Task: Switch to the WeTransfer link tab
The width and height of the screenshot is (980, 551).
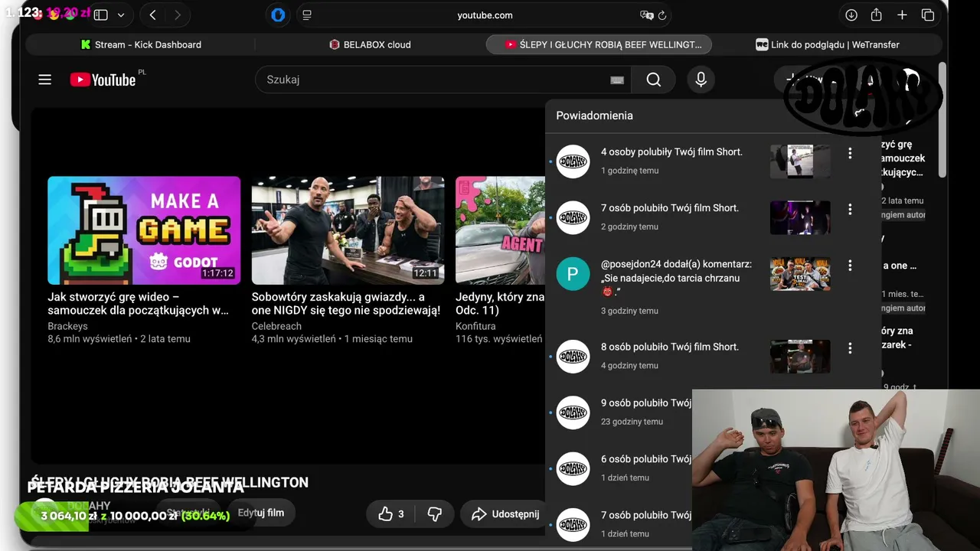Action: pos(828,44)
